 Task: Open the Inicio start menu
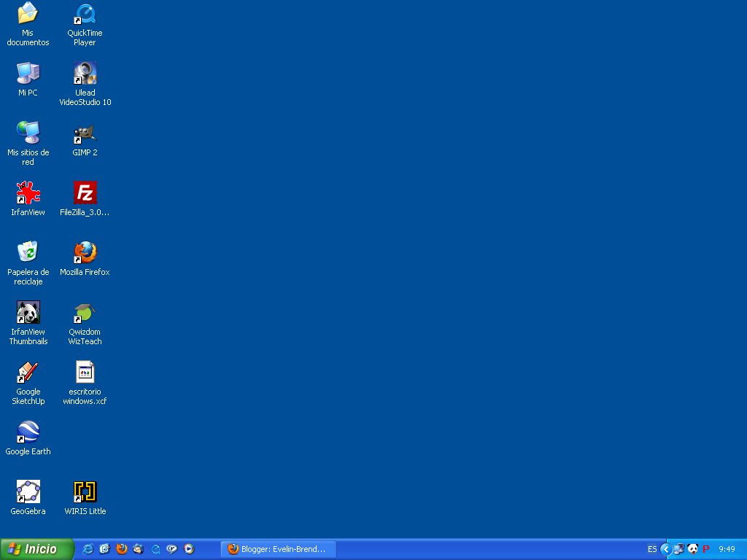(x=37, y=549)
